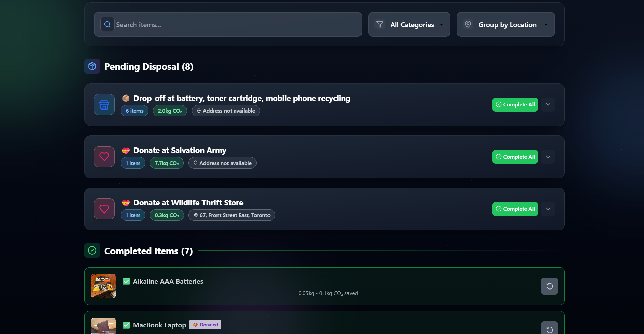Toggle the checkbox on Alkaline AAA Batteries
644x334 pixels.
tap(126, 281)
